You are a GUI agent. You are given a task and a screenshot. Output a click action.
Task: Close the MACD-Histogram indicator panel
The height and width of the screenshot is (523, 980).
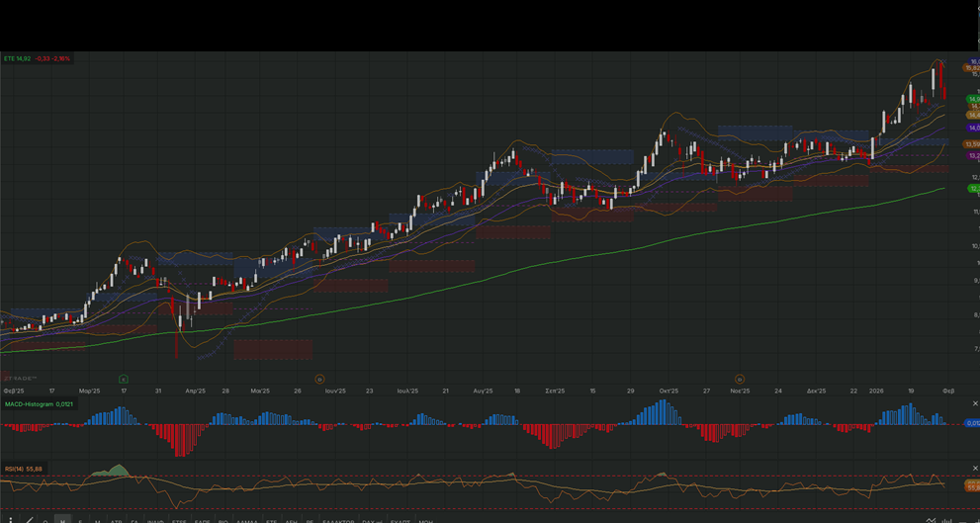point(976,403)
